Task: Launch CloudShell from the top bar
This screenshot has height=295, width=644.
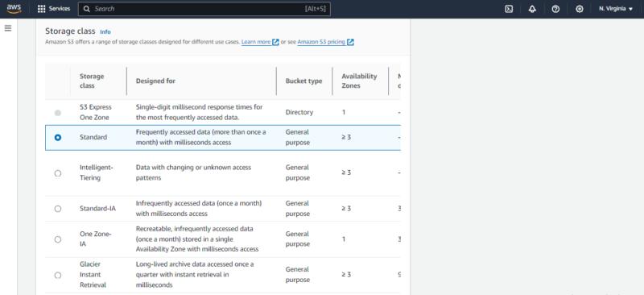Action: pos(509,9)
